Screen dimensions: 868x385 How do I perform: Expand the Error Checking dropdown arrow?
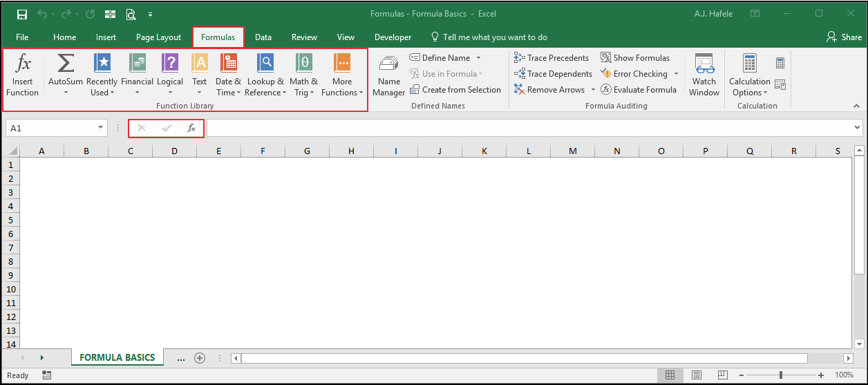click(676, 74)
